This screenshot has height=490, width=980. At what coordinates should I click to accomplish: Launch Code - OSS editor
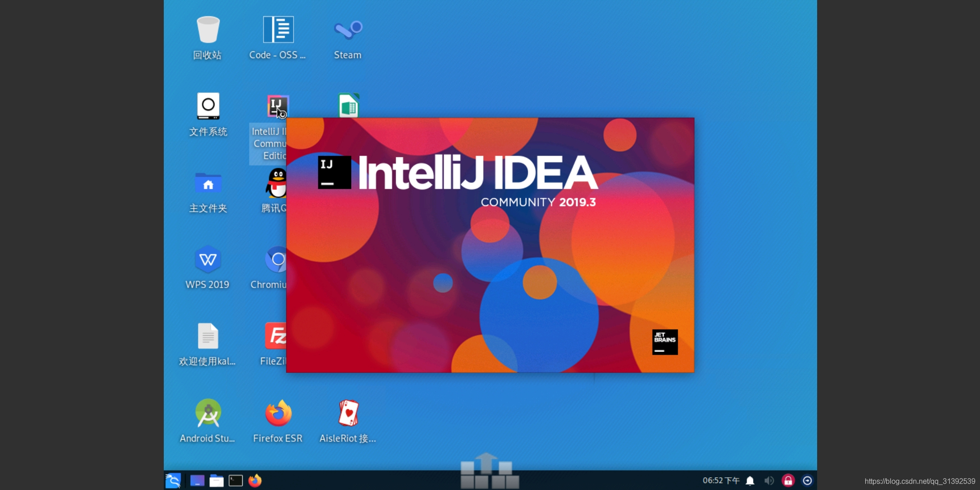point(277,29)
